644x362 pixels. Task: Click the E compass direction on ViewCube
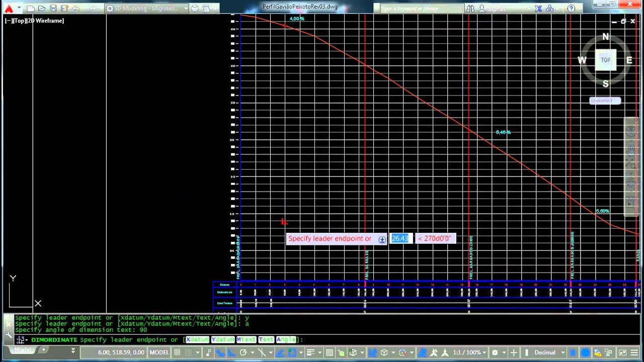[629, 60]
